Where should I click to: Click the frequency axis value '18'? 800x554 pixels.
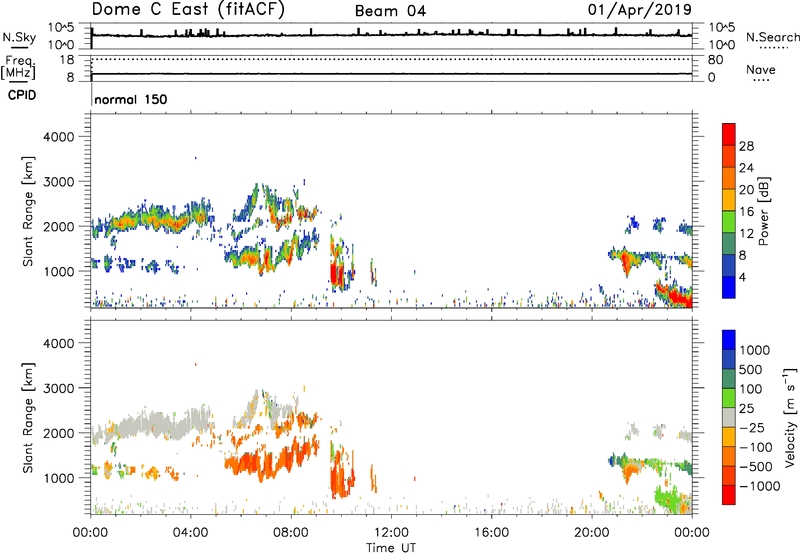67,60
